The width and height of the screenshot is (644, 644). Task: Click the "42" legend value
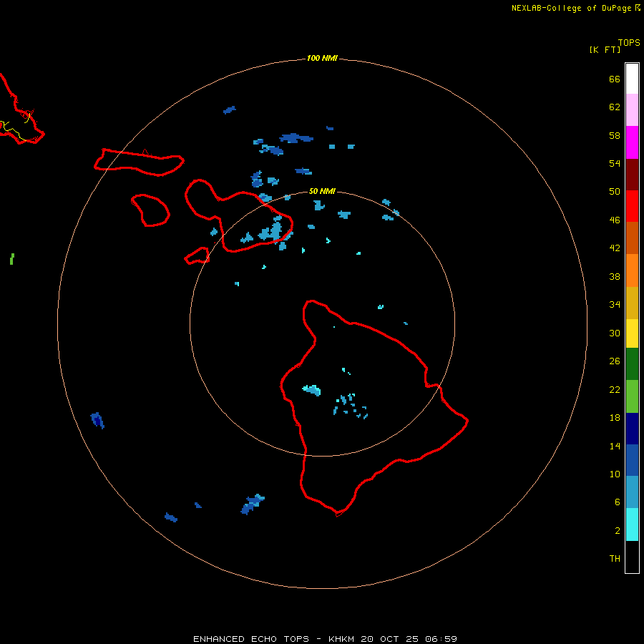coord(615,248)
